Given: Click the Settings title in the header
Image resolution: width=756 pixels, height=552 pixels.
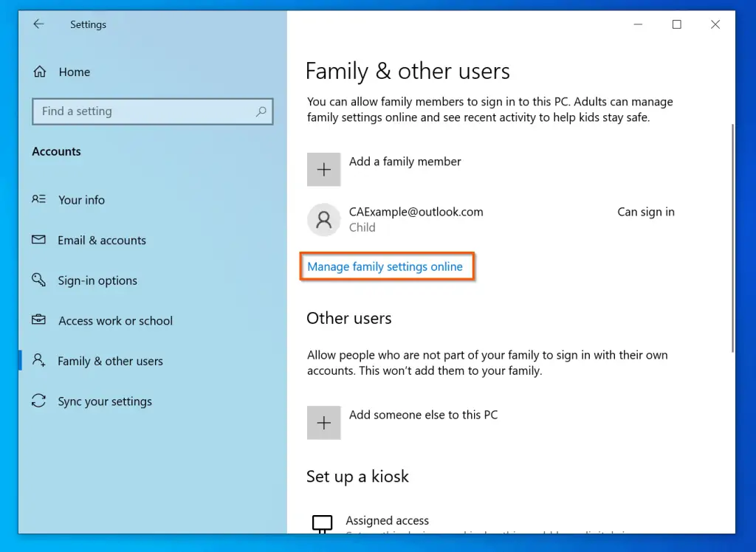Looking at the screenshot, I should [x=88, y=24].
